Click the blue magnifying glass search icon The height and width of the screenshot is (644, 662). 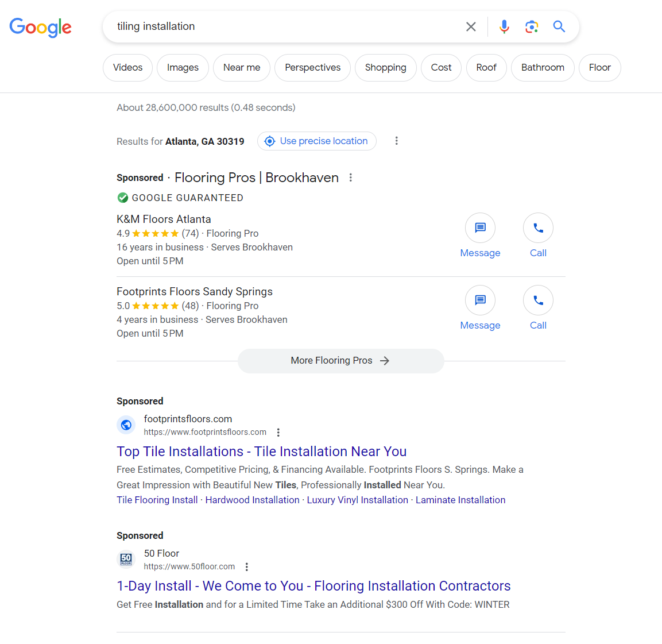click(x=559, y=26)
